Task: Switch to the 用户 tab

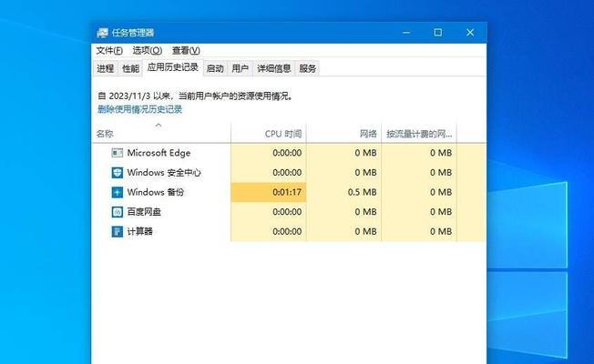Action: click(x=241, y=68)
